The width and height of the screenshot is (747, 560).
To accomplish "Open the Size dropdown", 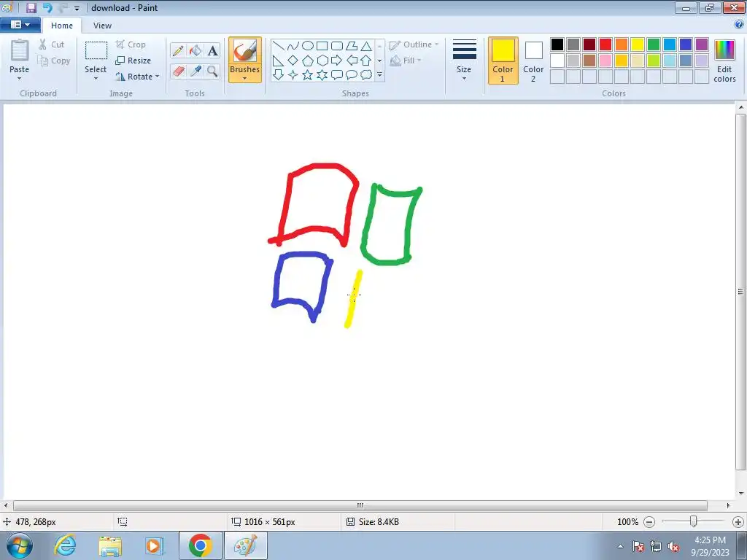I will tap(464, 61).
